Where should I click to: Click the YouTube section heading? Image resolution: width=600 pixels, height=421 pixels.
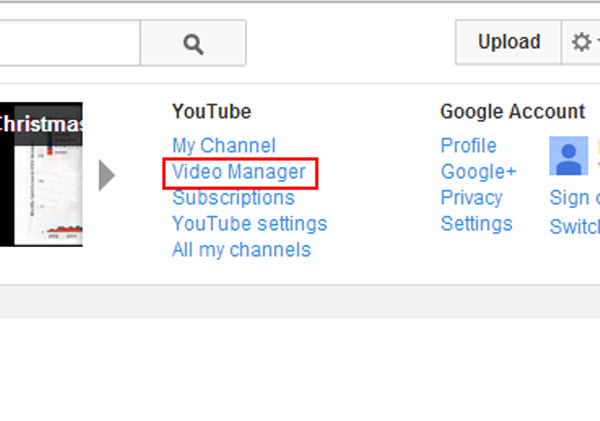point(212,112)
